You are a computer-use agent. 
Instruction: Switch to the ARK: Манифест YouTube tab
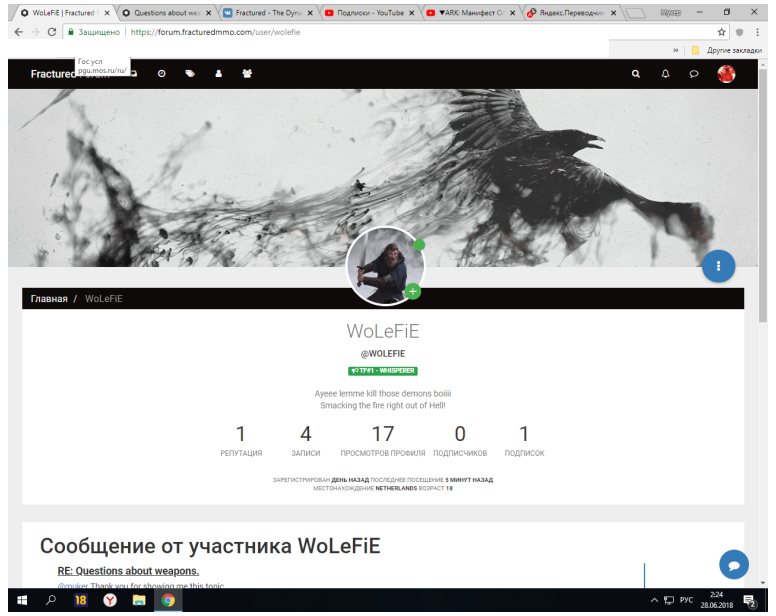pyautogui.click(x=470, y=13)
